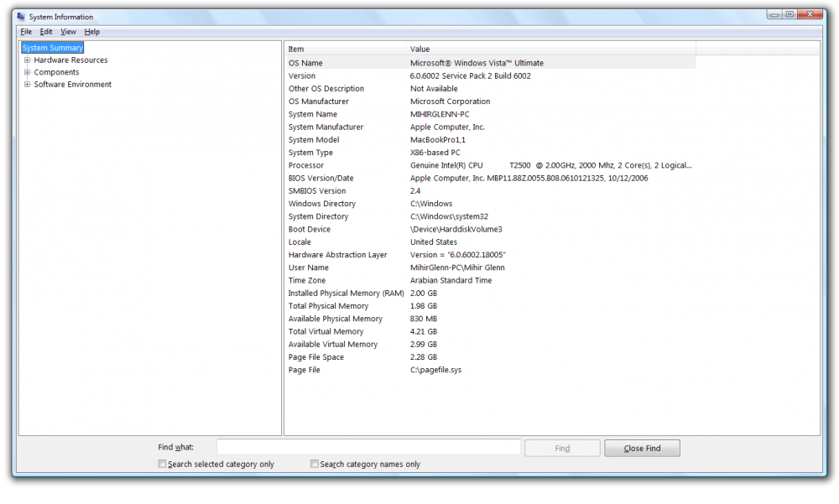Select the Processor row in the list
Viewport: 839px width, 504px height.
click(305, 165)
